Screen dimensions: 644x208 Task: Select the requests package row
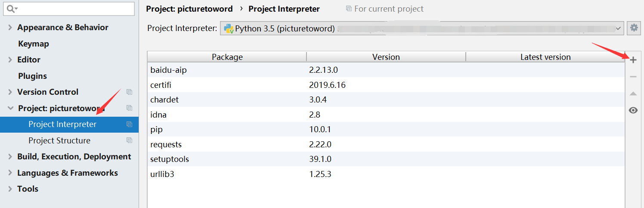[x=166, y=144]
